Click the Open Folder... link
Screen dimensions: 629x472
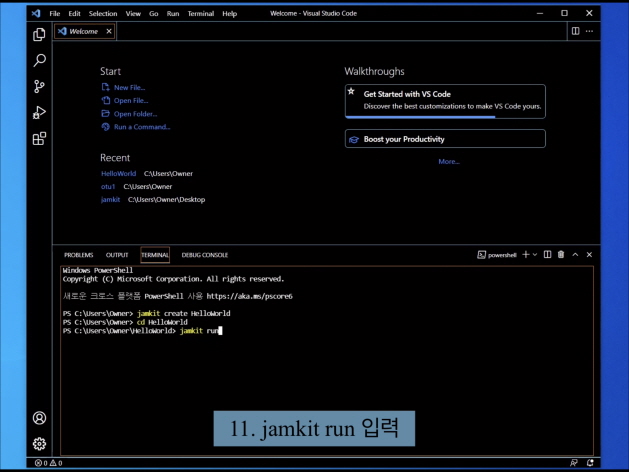tap(135, 114)
